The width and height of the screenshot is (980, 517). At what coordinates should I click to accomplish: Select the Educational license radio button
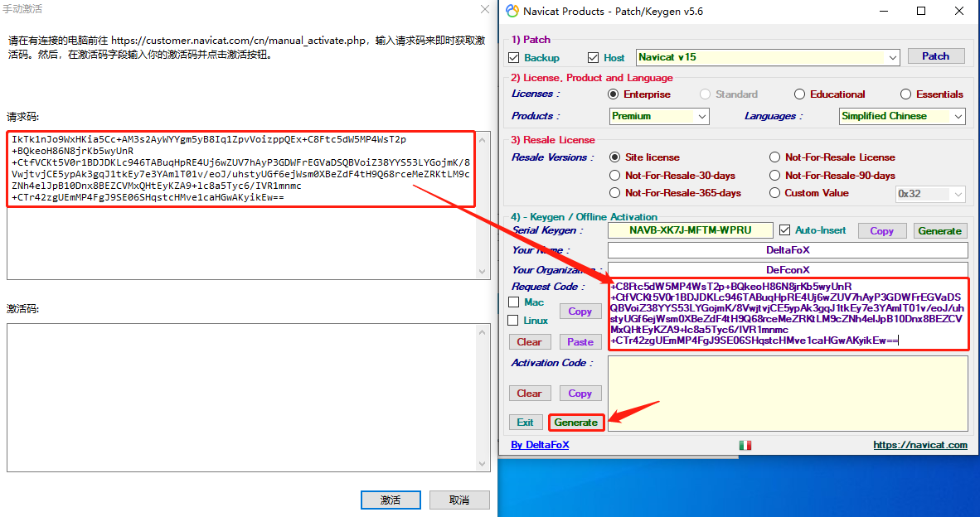point(799,94)
